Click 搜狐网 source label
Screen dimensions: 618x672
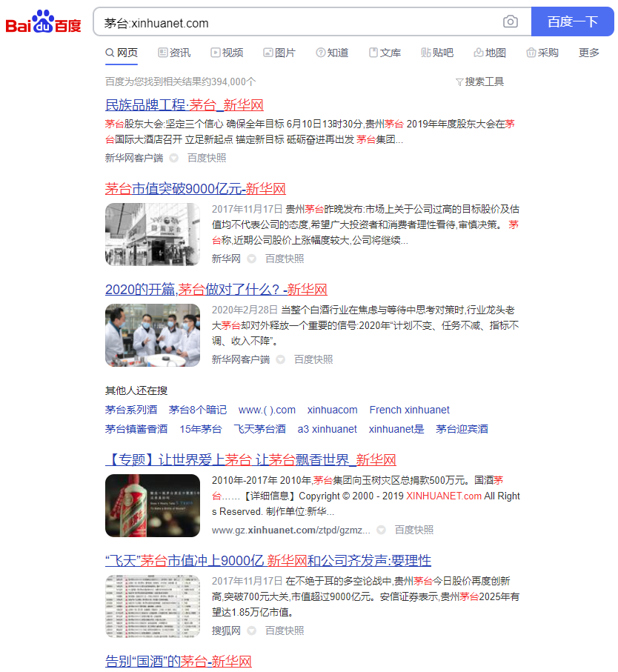coord(226,631)
